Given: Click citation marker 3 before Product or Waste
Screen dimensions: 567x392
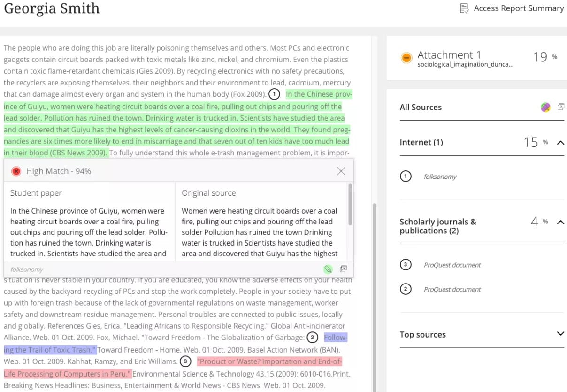Looking at the screenshot, I should click(x=186, y=361).
